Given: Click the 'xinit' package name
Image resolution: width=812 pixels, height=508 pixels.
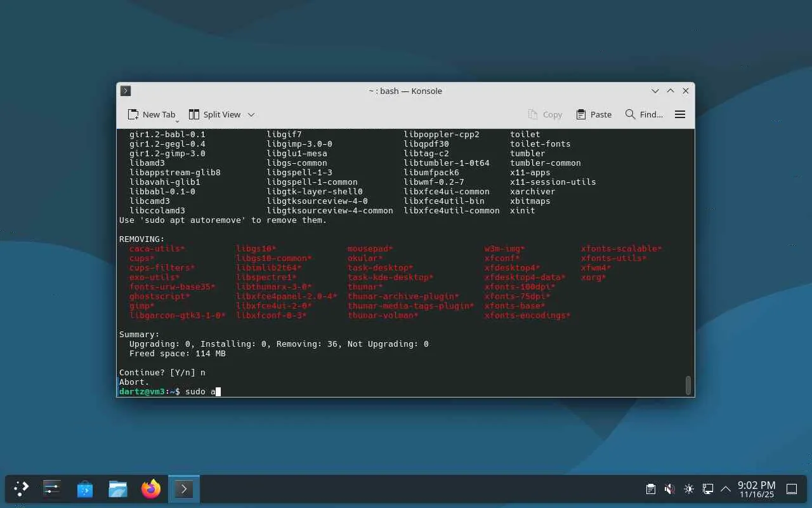Looking at the screenshot, I should tap(523, 211).
